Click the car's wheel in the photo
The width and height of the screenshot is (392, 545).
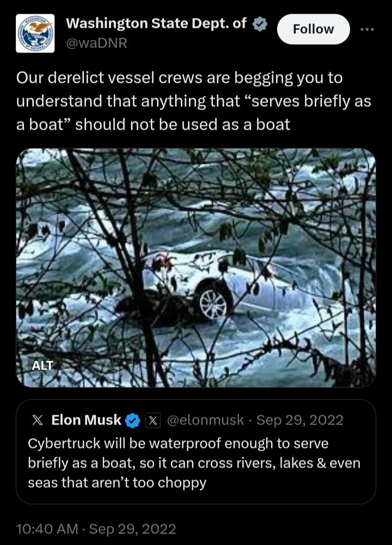[212, 302]
